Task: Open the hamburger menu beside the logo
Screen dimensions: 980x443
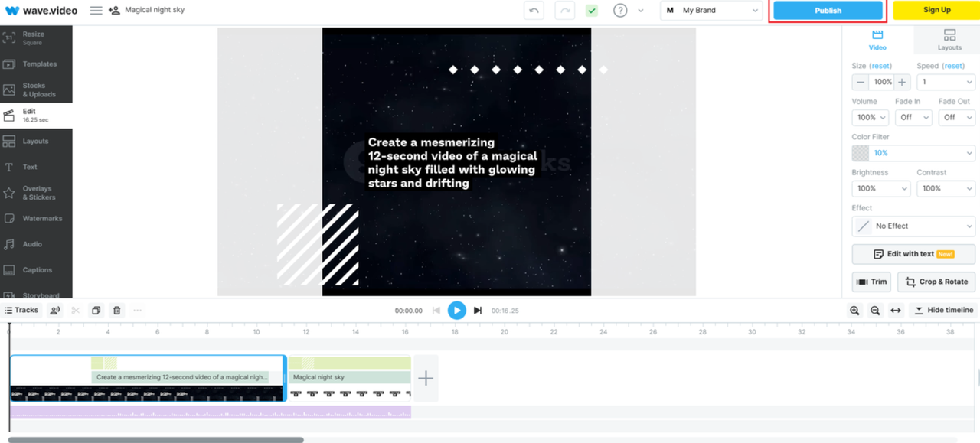Action: 96,11
